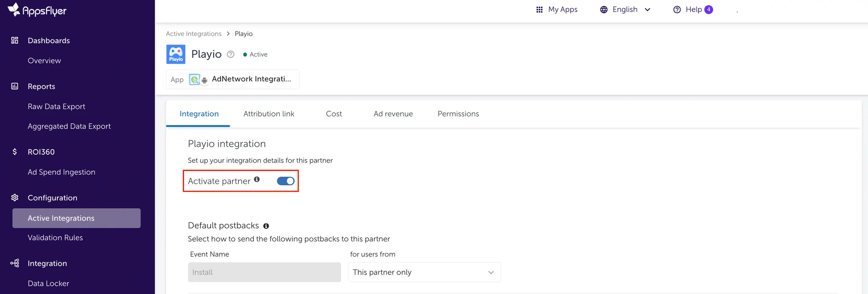Click the Integration nodes icon
Screen dimensions: 868x294
click(15, 263)
